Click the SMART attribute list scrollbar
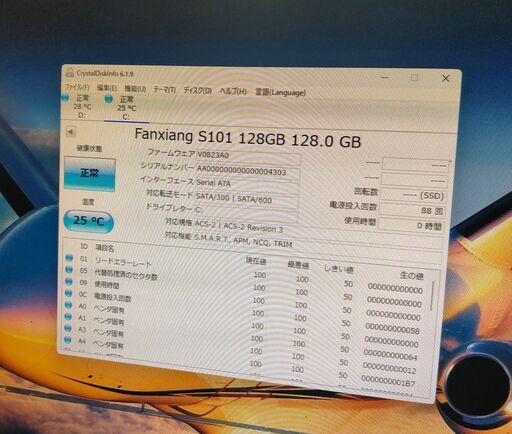 tap(432, 295)
